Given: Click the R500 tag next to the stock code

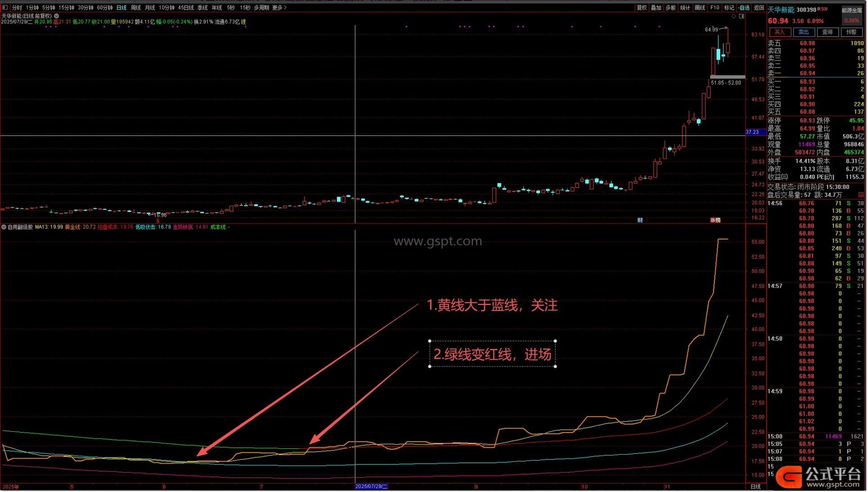Looking at the screenshot, I should coord(823,9).
